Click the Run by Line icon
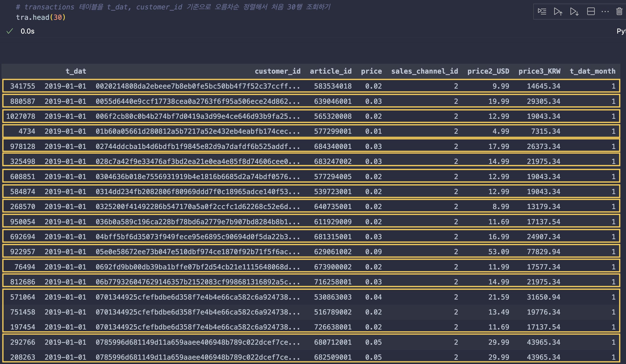Viewport: 626px width, 364px height. coord(542,11)
